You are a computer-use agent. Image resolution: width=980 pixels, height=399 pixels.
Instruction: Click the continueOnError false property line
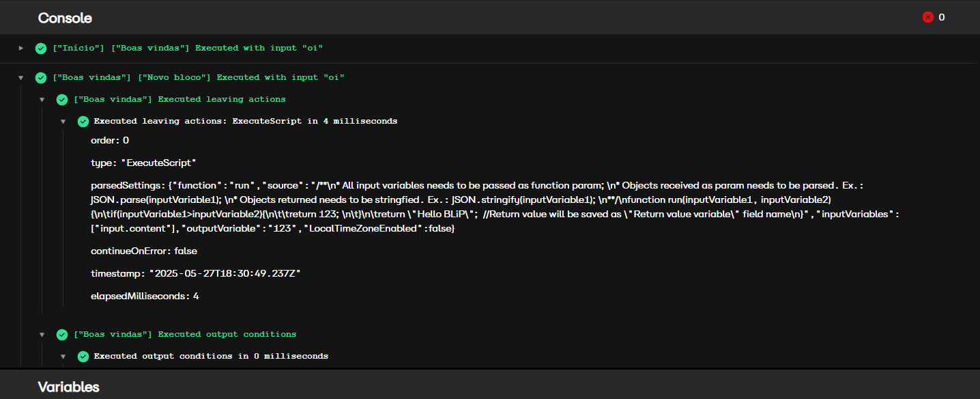(144, 251)
